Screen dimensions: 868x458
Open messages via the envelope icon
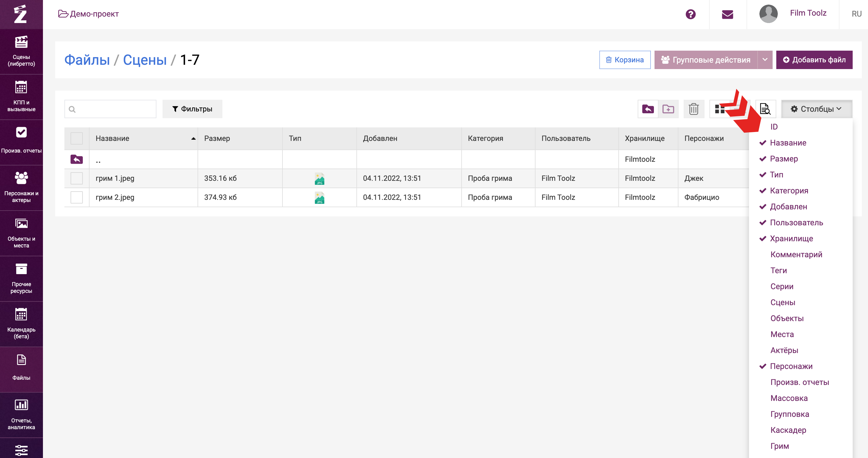click(x=728, y=14)
